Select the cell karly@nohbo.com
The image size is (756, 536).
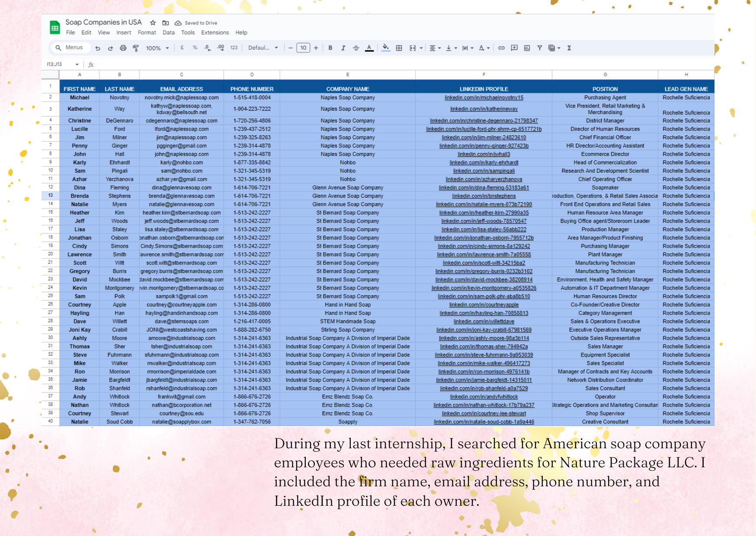(182, 163)
